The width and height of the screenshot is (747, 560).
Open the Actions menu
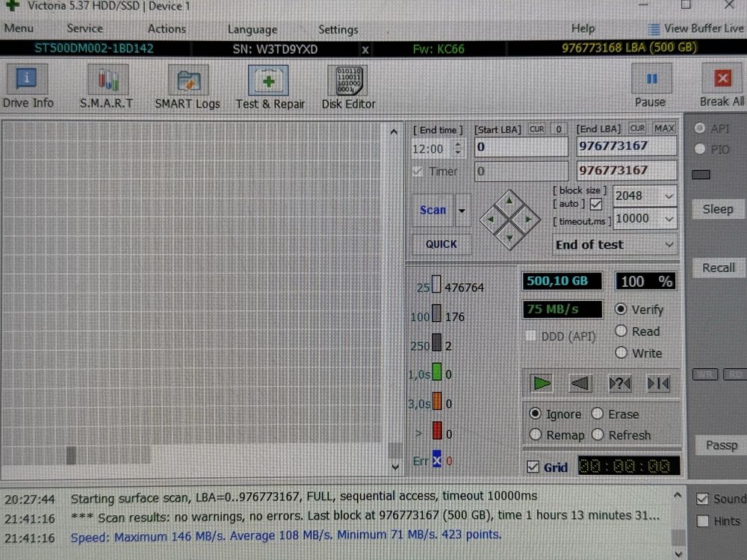click(167, 29)
